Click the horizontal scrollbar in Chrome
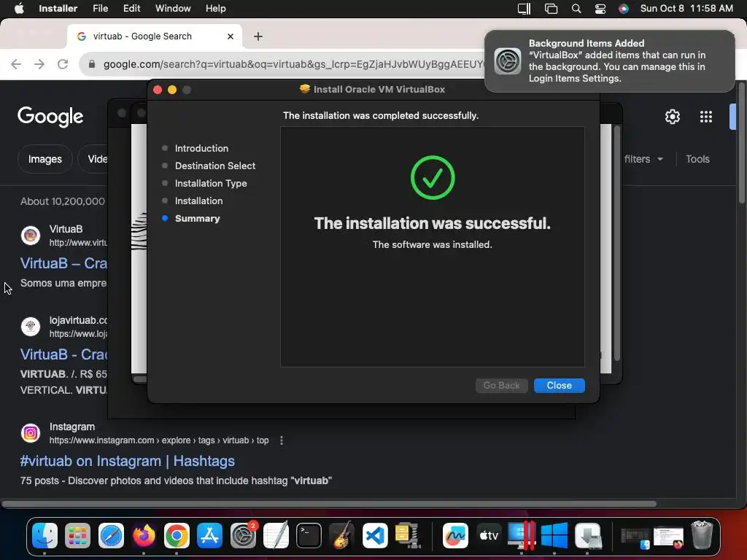 coord(329,504)
